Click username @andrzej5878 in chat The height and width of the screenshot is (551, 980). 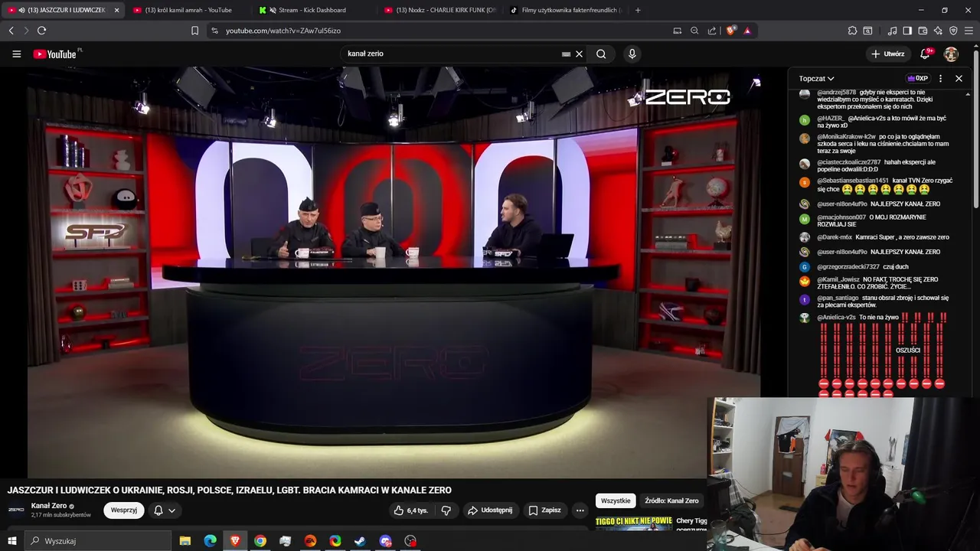[836, 93]
